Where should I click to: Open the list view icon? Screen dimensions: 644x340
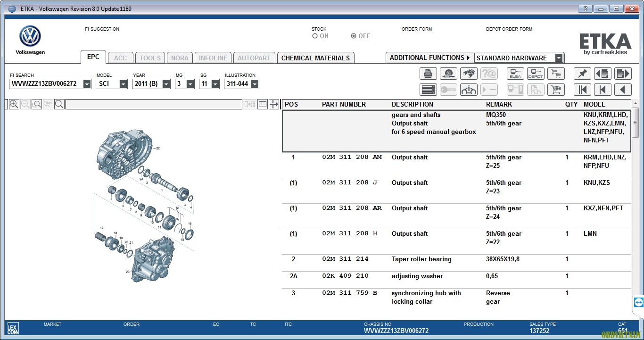[x=428, y=90]
